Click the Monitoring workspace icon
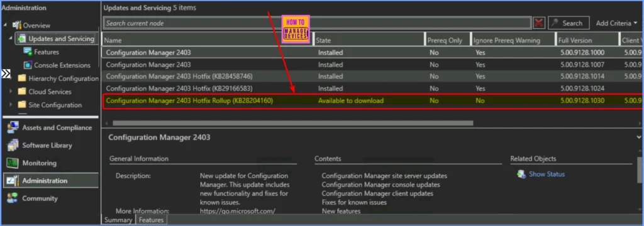Image resolution: width=644 pixels, height=226 pixels. pyautogui.click(x=13, y=163)
